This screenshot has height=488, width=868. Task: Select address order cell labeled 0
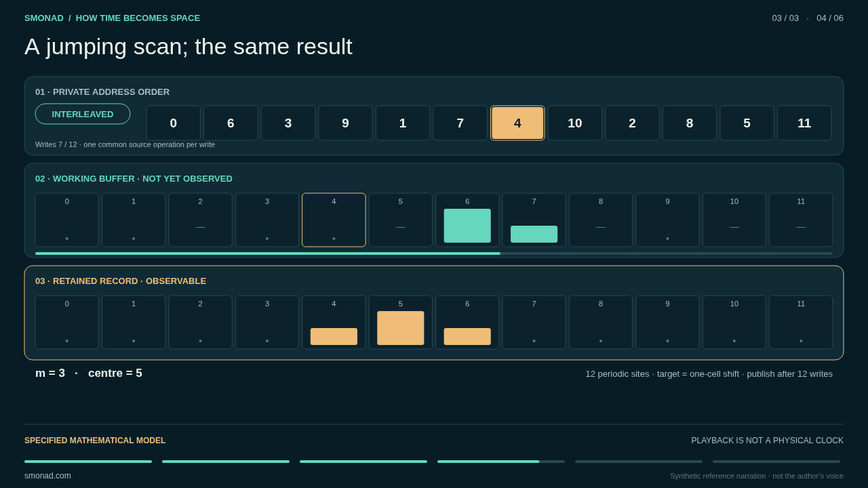pos(174,123)
